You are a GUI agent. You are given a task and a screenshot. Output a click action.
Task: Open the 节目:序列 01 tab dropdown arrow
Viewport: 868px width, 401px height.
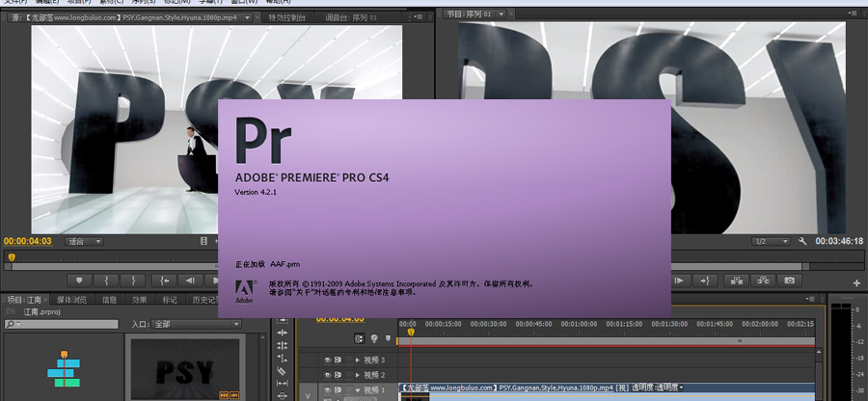pyautogui.click(x=501, y=13)
